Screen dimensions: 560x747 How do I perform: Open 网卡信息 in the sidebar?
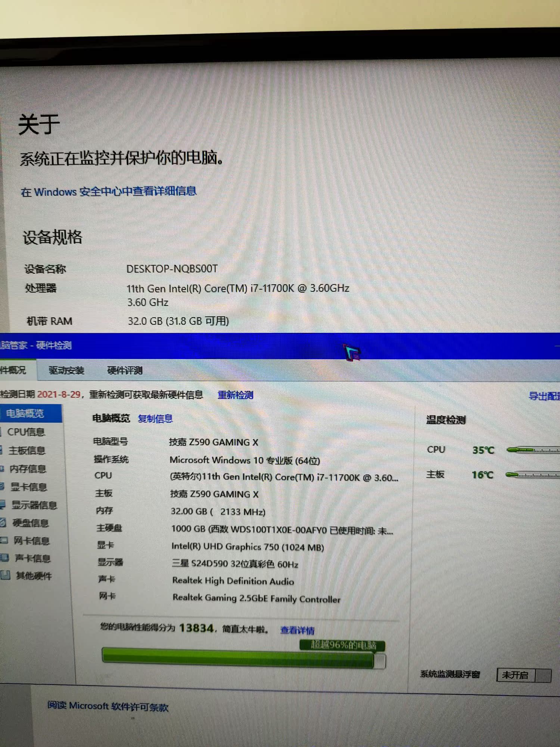tap(31, 540)
